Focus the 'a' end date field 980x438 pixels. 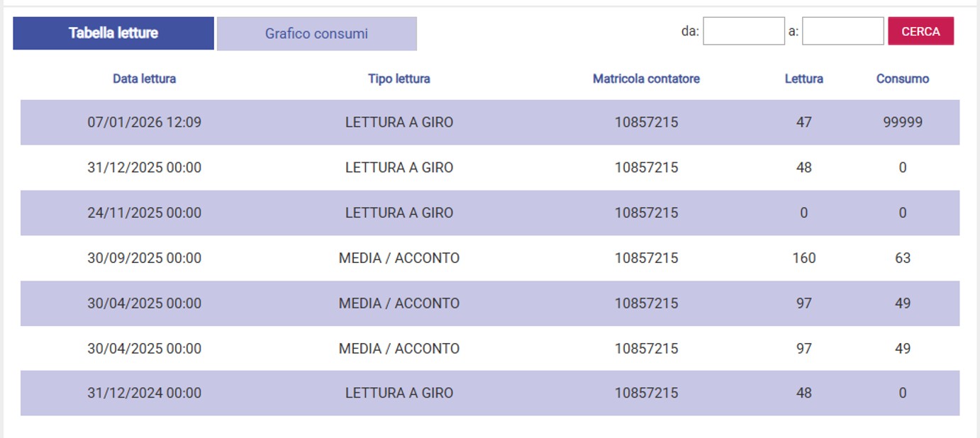click(x=842, y=31)
